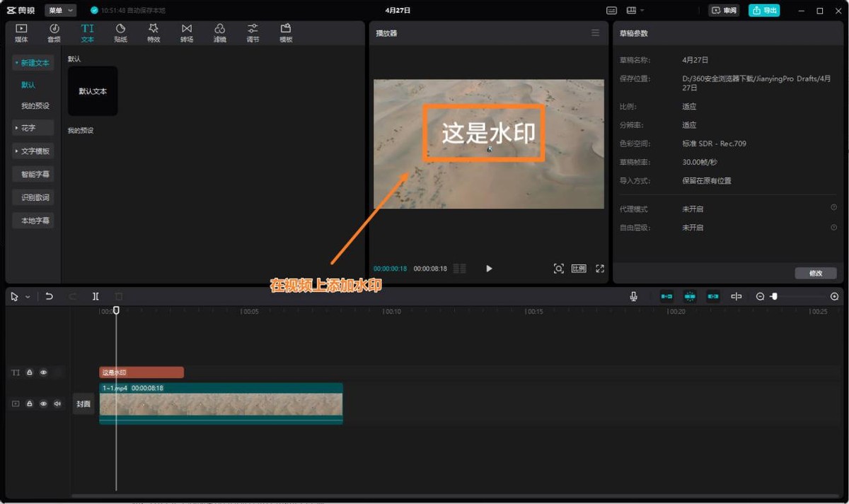Screen dimensions: 849x504
Task: Toggle the text track visibility eye icon
Action: tap(43, 372)
